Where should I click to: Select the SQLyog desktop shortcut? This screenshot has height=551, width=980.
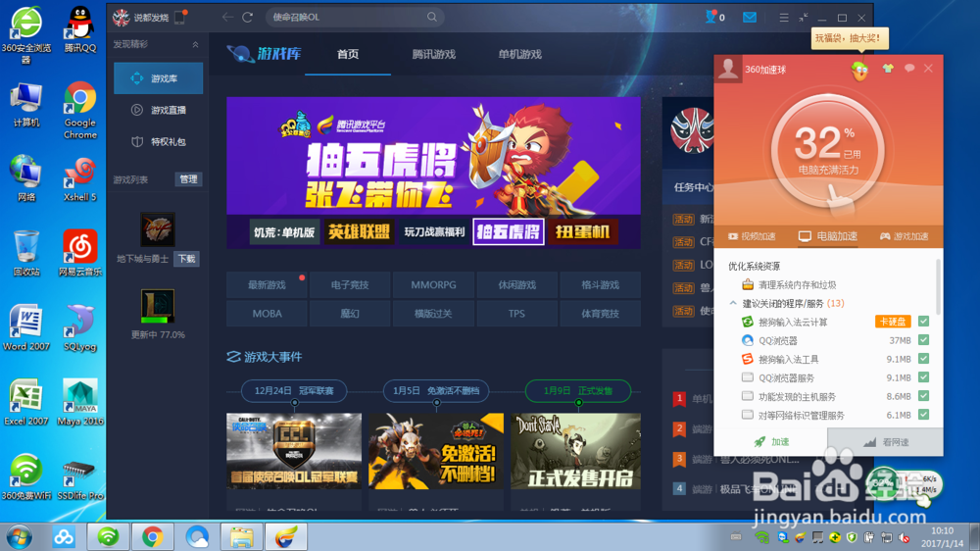click(x=80, y=327)
